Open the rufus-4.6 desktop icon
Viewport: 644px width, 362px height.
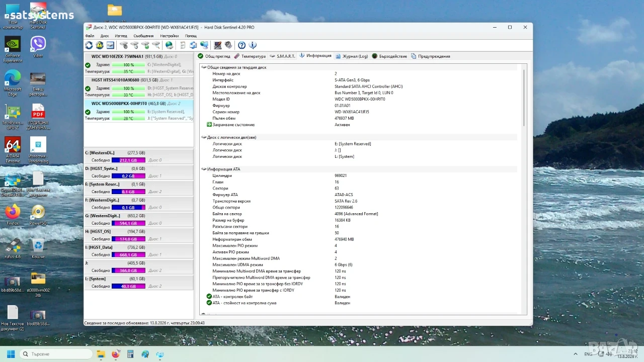pyautogui.click(x=13, y=248)
